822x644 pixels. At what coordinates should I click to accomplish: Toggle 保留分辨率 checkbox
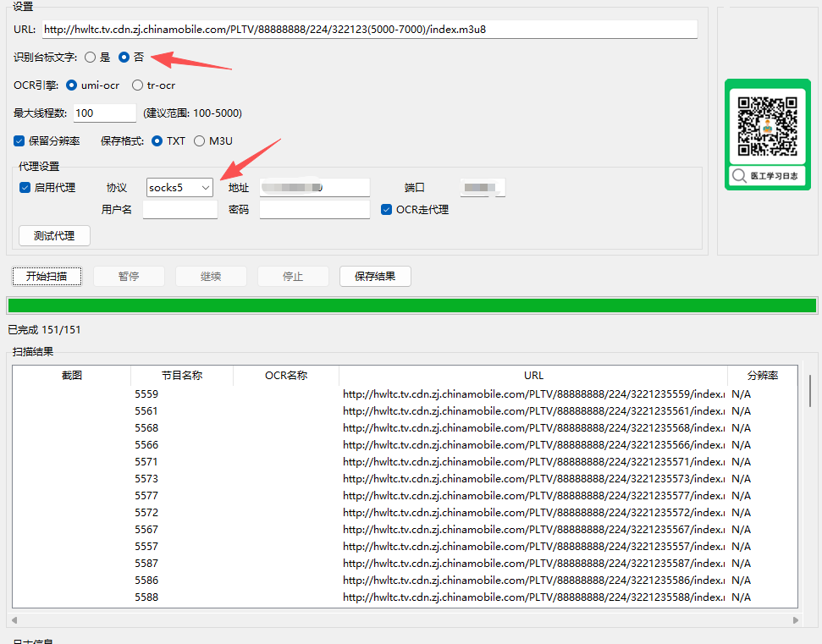coord(19,141)
